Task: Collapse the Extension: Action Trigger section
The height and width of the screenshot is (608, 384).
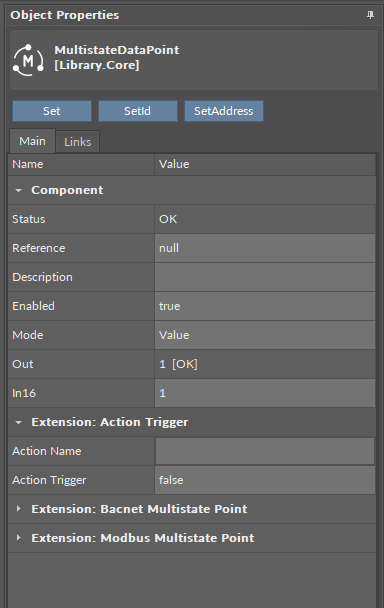Action: click(18, 422)
